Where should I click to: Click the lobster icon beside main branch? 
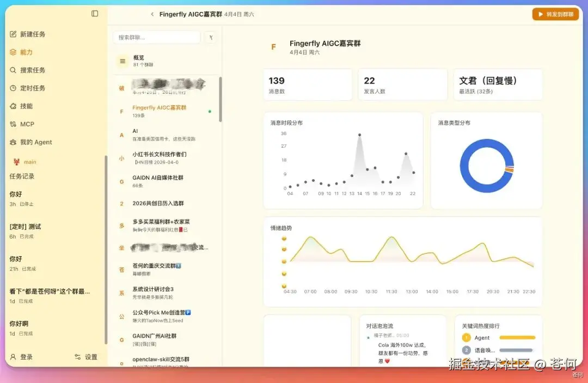click(16, 161)
